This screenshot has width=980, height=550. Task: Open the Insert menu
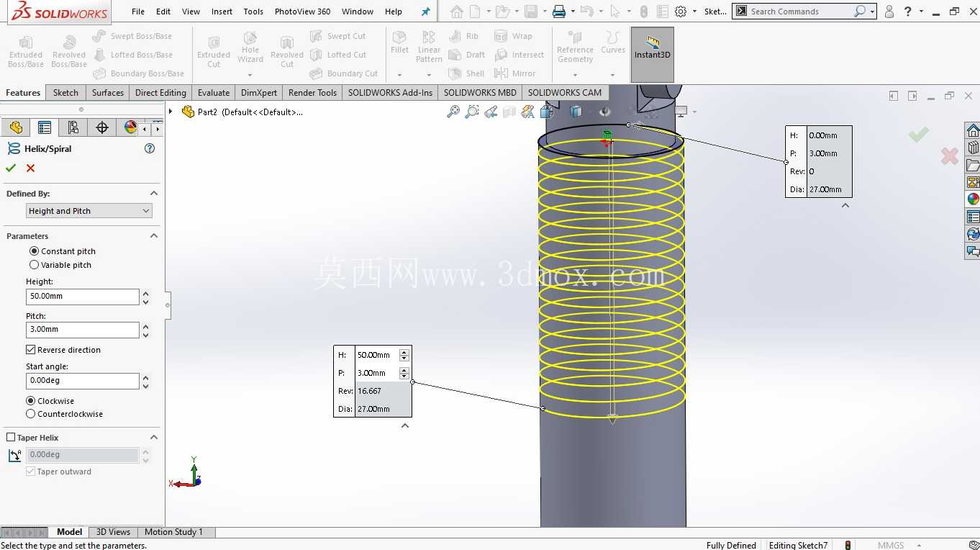click(222, 12)
